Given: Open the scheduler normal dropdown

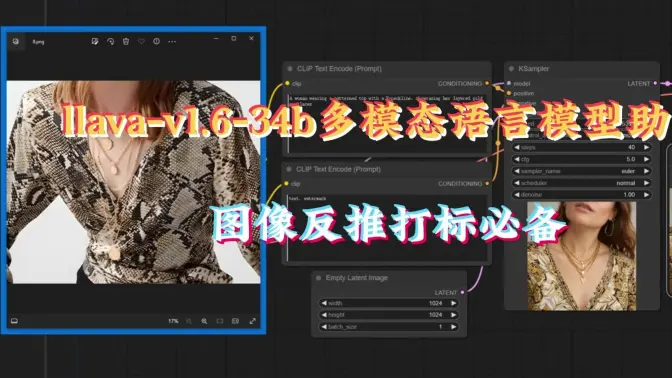Looking at the screenshot, I should point(582,183).
